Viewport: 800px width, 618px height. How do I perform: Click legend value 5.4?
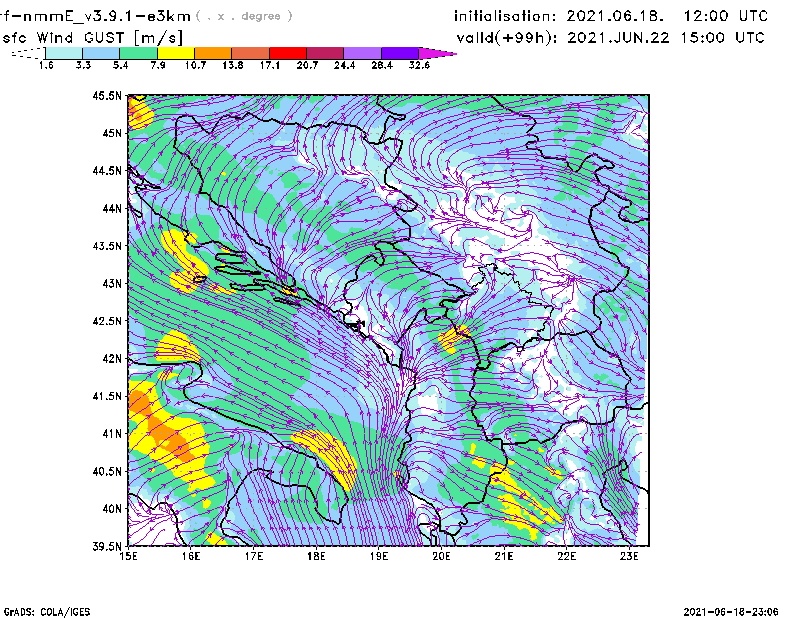121,65
